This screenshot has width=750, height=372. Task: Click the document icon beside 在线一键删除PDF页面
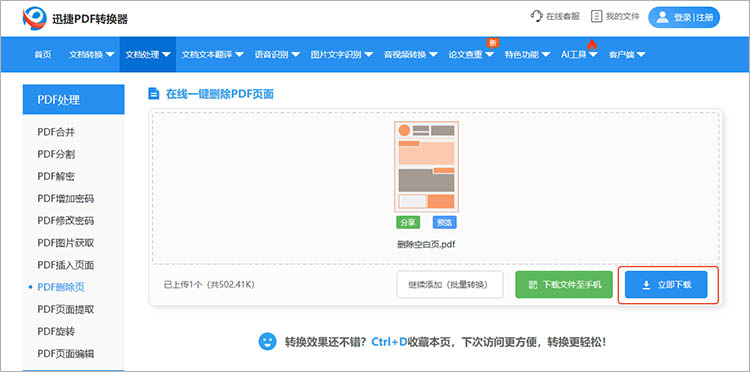tap(154, 93)
